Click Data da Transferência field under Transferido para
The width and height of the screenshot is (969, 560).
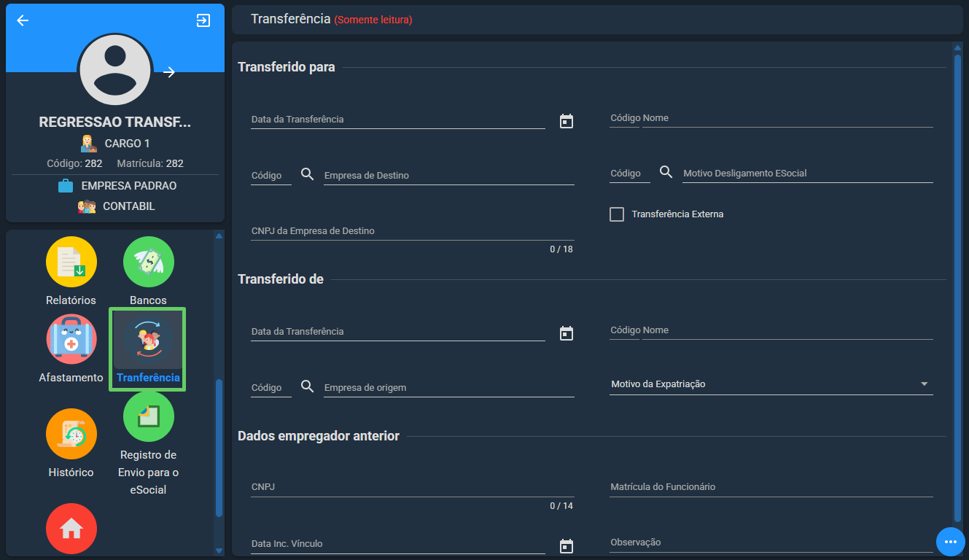pyautogui.click(x=398, y=120)
